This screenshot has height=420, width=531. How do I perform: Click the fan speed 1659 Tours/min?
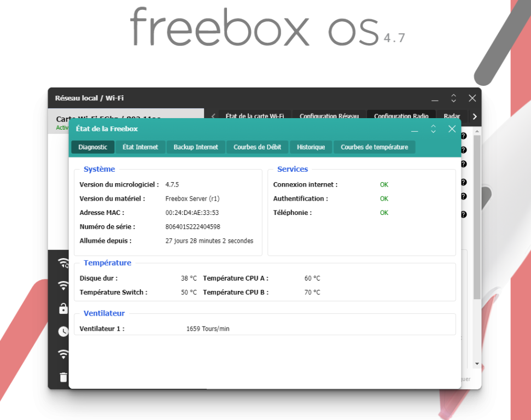tap(208, 329)
